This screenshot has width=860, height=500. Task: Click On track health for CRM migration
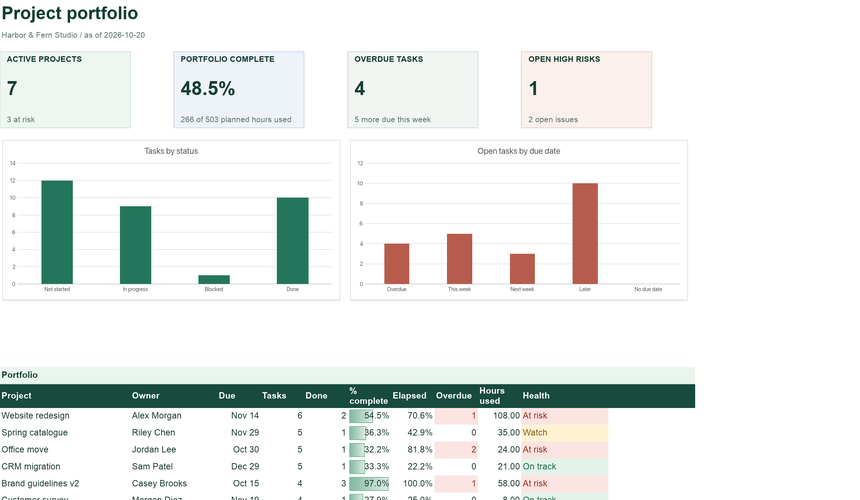[x=564, y=467]
